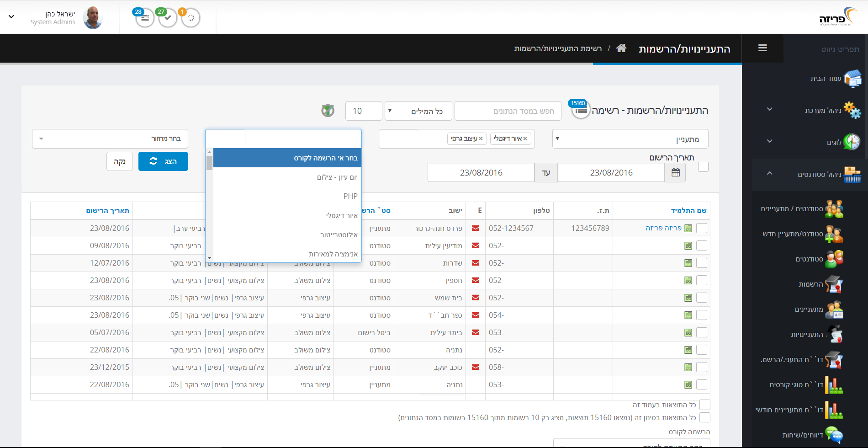Open דיווחים/שיחות chat bubble item
The image size is (868, 448).
pyautogui.click(x=813, y=435)
